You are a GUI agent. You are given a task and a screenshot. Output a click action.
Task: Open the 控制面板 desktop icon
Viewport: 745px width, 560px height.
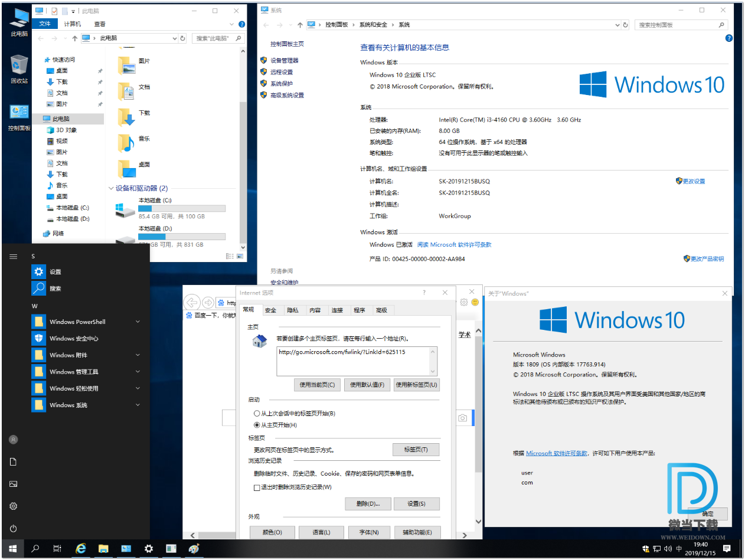pos(19,117)
